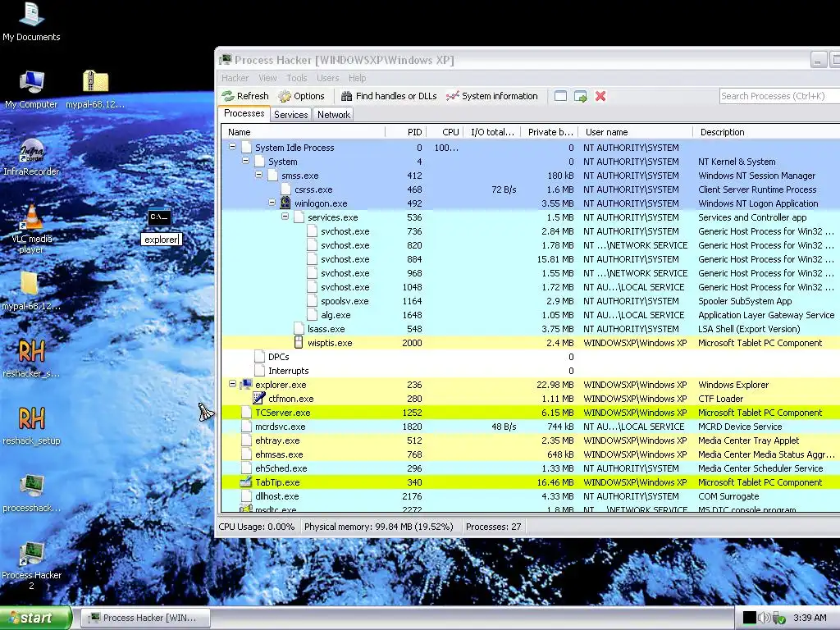Select svchost.exe with PID 884

[531, 259]
